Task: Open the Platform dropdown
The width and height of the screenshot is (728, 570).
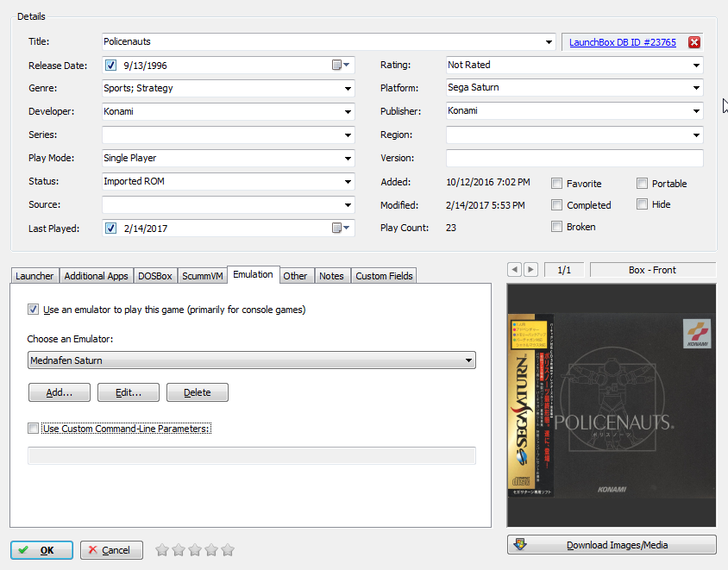Action: 696,87
